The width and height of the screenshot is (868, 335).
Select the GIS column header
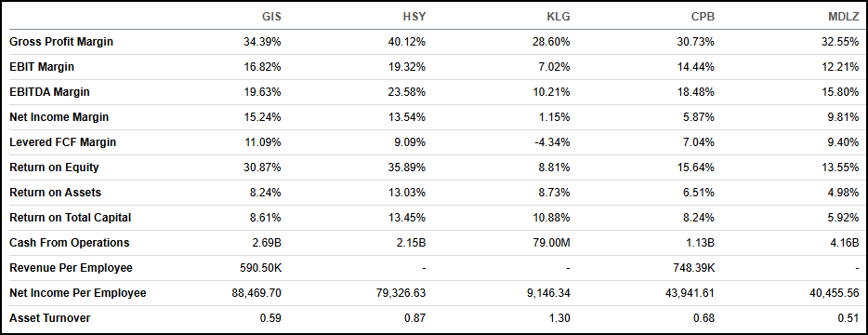[x=271, y=17]
